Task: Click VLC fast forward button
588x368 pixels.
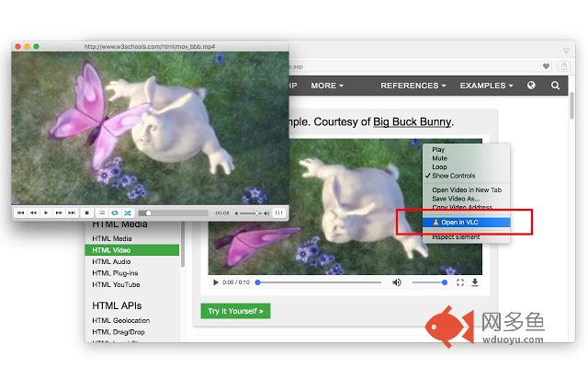Action: [59, 213]
